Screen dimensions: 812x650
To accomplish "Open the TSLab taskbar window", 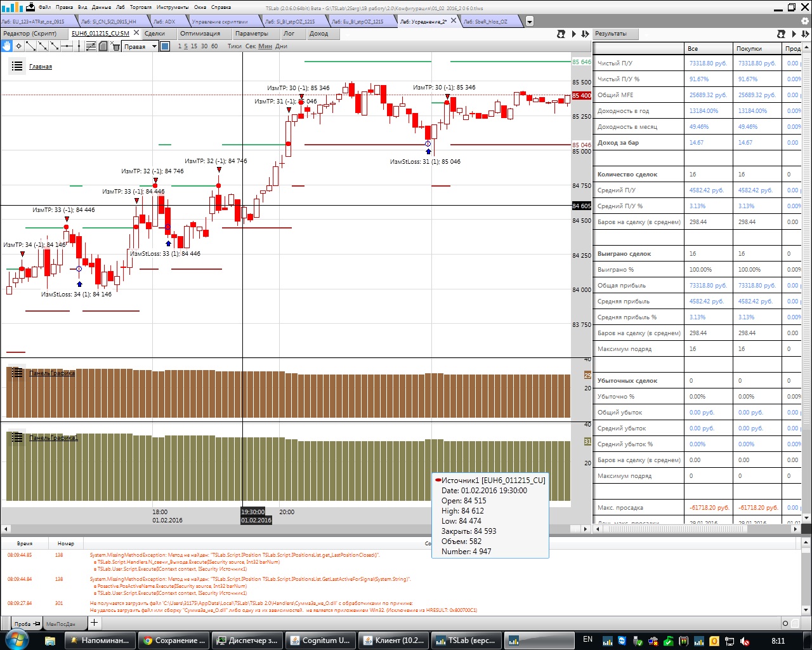I will pos(466,640).
